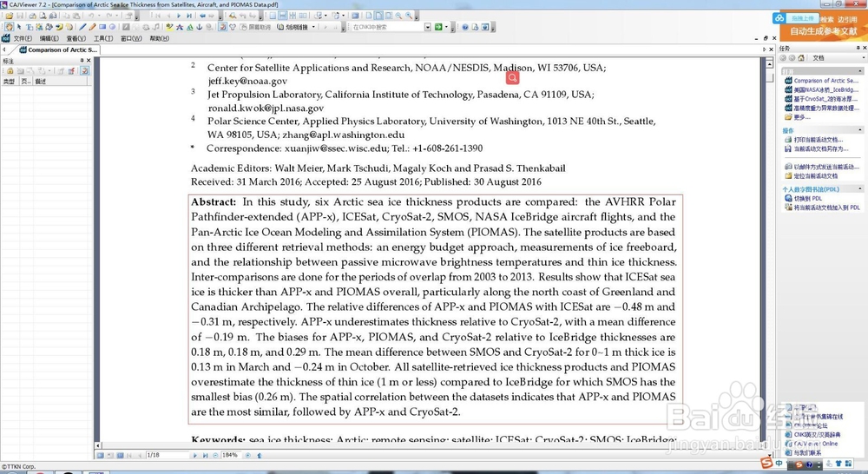Viewport: 868px width, 474px height.
Task: Click the star bookmark tool icon
Action: point(180,27)
